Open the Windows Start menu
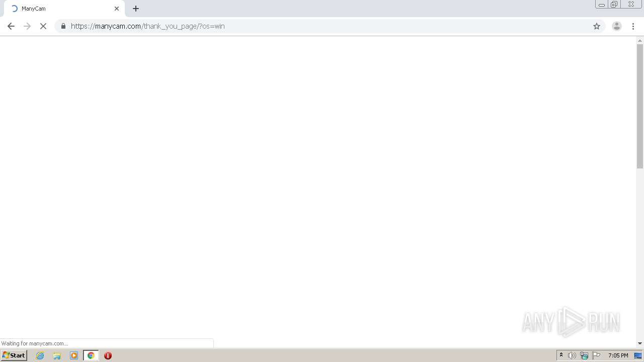644x362 pixels. coord(14,355)
